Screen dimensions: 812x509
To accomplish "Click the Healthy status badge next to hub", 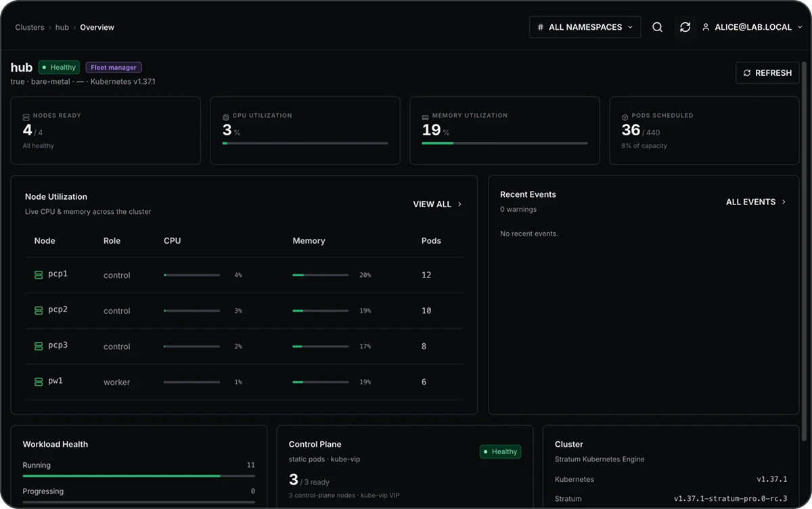I will tap(59, 67).
